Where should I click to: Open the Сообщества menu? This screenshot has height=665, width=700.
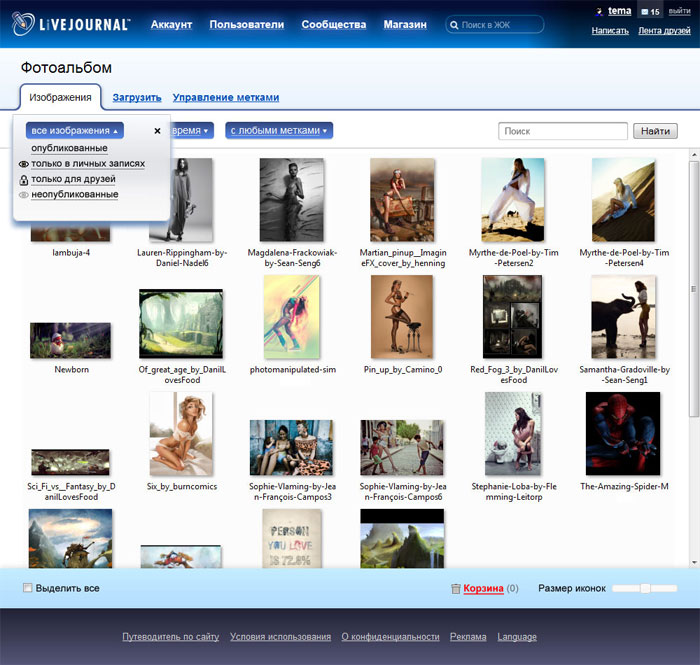[x=333, y=24]
